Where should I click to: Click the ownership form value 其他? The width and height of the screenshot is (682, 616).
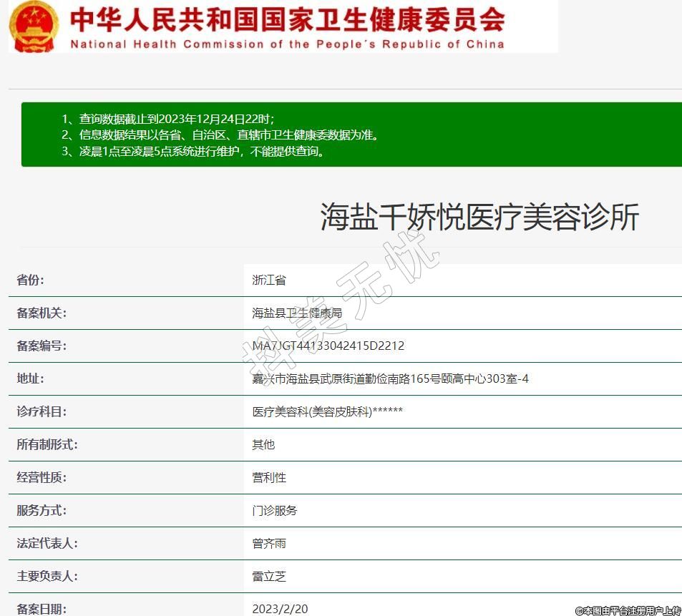click(263, 445)
